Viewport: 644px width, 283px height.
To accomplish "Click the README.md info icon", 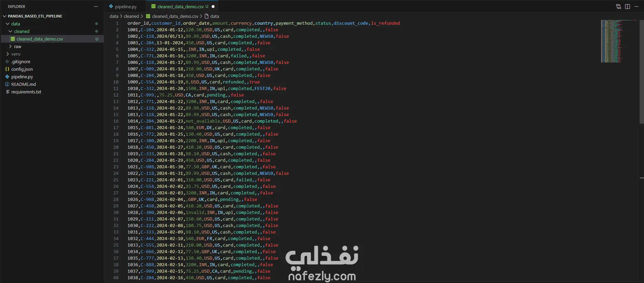I will 7,84.
